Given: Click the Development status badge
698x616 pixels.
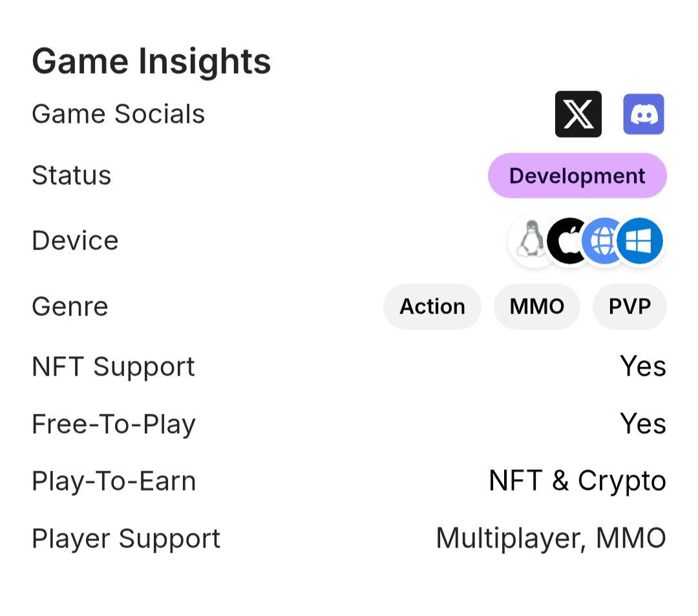Looking at the screenshot, I should [x=577, y=175].
